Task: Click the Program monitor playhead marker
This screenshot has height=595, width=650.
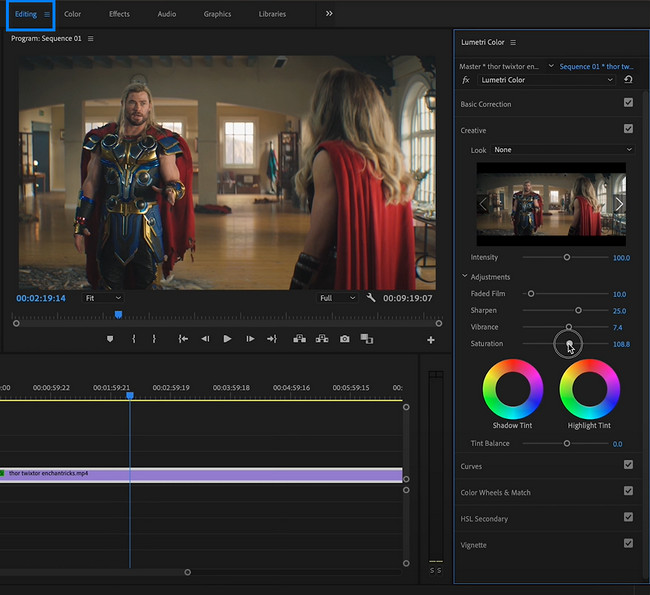Action: tap(118, 315)
